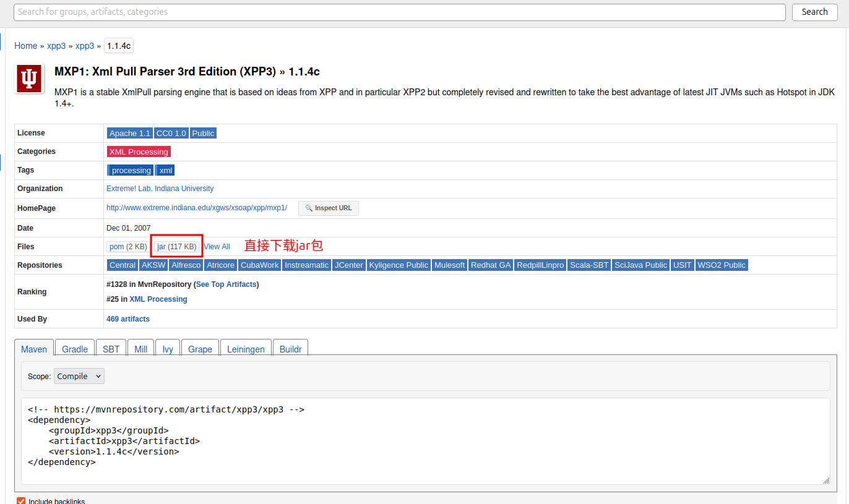This screenshot has height=504, width=849.
Task: Click the 1.1.4c breadcrumb version badge
Action: 119,46
